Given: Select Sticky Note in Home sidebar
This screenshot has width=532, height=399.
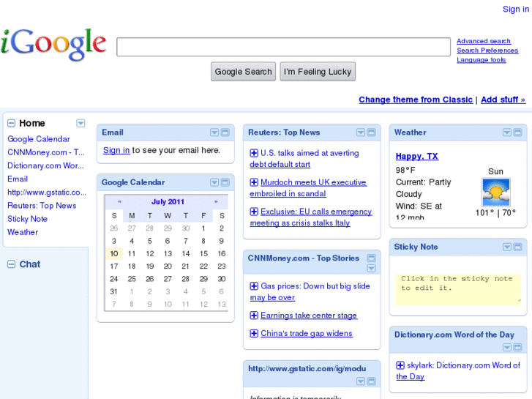Looking at the screenshot, I should pos(28,219).
